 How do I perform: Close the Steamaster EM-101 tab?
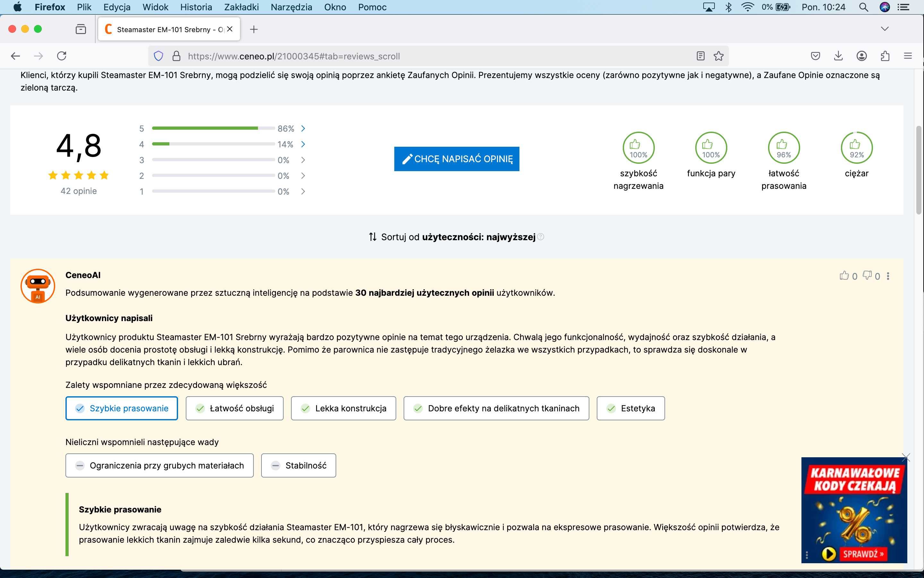pos(229,29)
